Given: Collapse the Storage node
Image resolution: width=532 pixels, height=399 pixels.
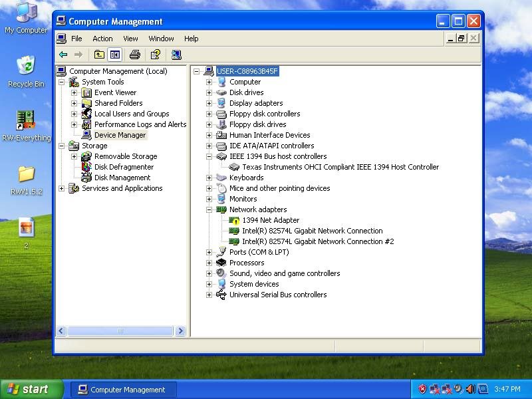Looking at the screenshot, I should (x=61, y=146).
